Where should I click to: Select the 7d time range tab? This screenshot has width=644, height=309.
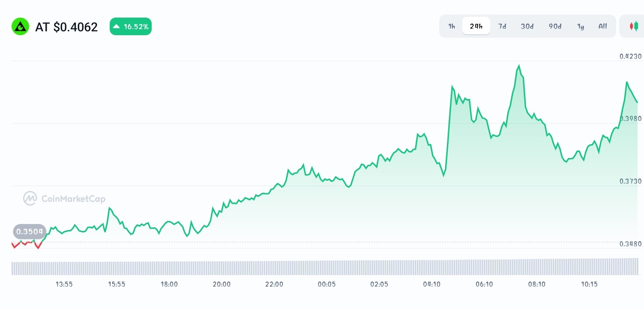point(502,26)
